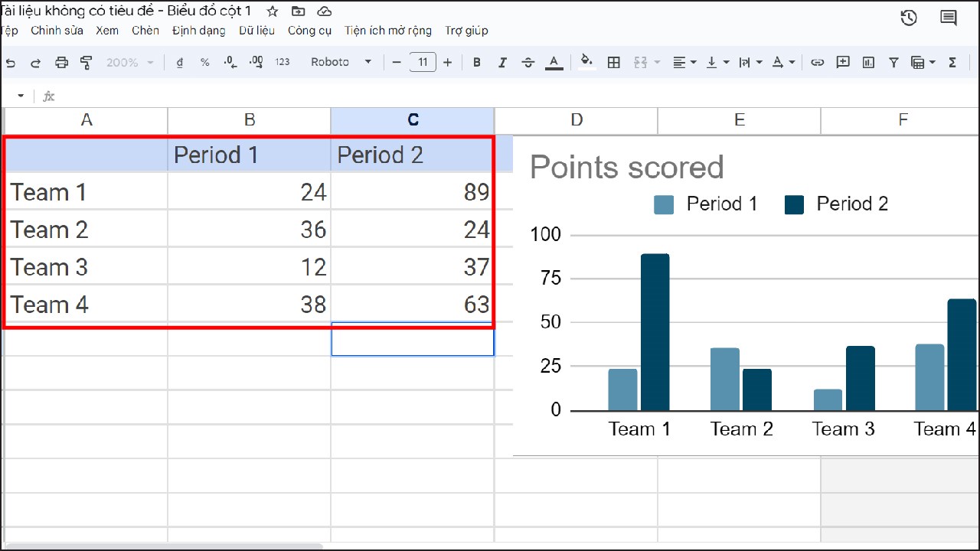
Task: Decrease decimal places icon
Action: pyautogui.click(x=230, y=63)
